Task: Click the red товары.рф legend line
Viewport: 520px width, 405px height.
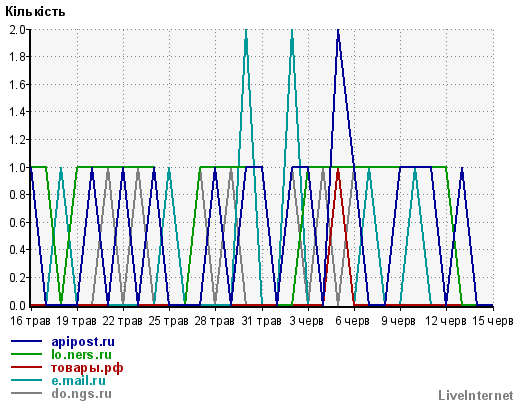Action: [x=26, y=367]
